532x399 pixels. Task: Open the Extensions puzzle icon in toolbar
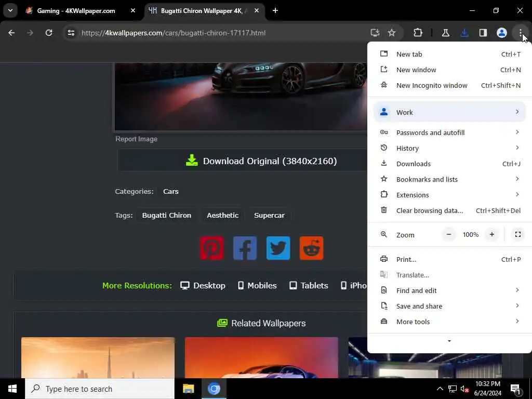point(418,33)
